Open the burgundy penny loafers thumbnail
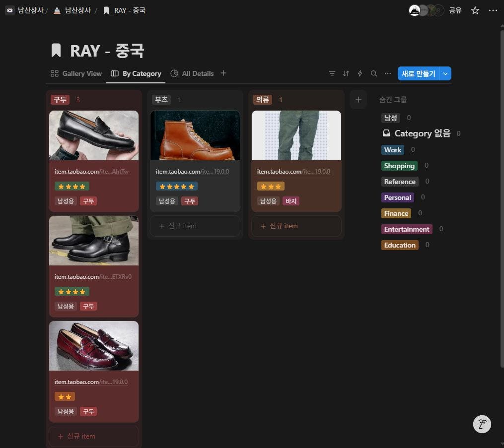This screenshot has height=448, width=504. [x=94, y=346]
